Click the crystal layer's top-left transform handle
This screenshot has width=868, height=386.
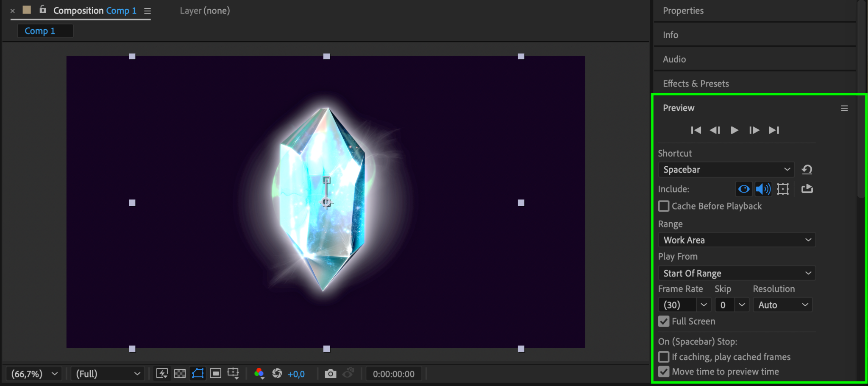(x=132, y=56)
